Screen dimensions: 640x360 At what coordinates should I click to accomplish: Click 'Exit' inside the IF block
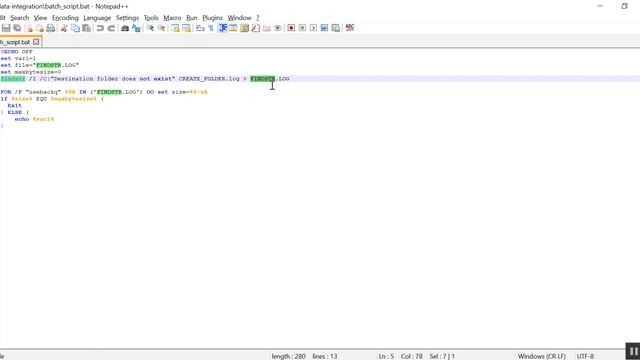14,105
